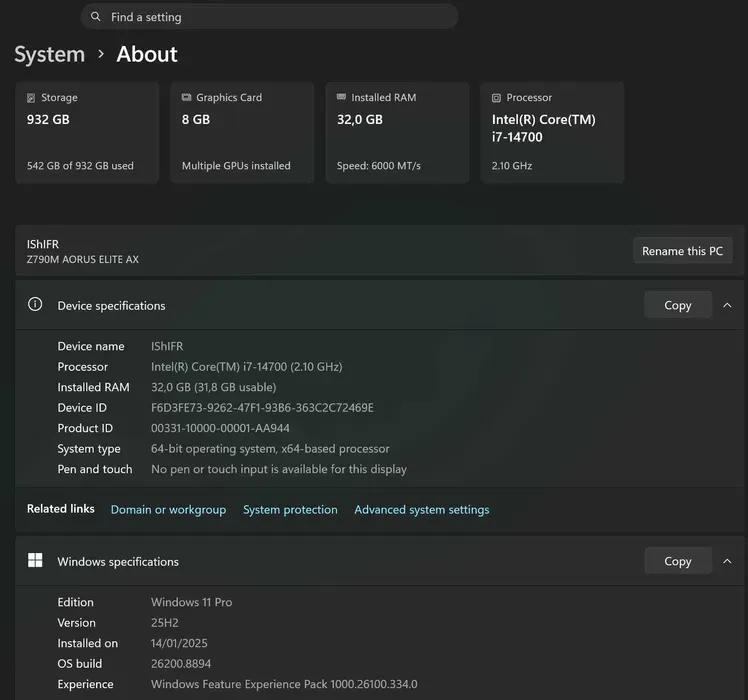Click the Speed: 6000 MT/s text
Image resolution: width=748 pixels, height=700 pixels.
coord(379,166)
